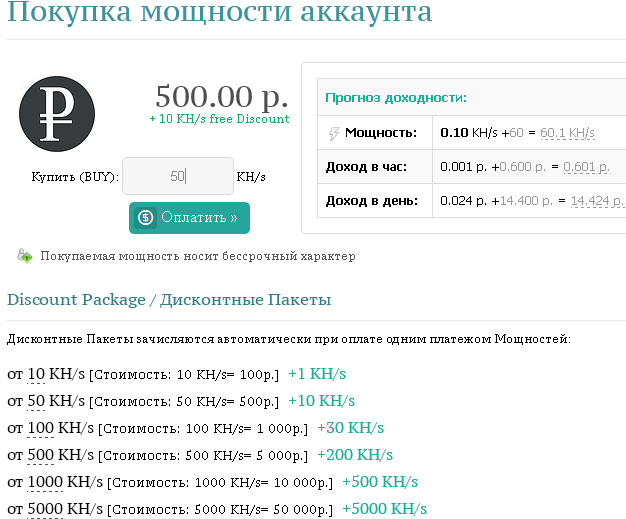Click the 60.1 KH/s total power value
This screenshot has width=626, height=519.
coord(567,133)
